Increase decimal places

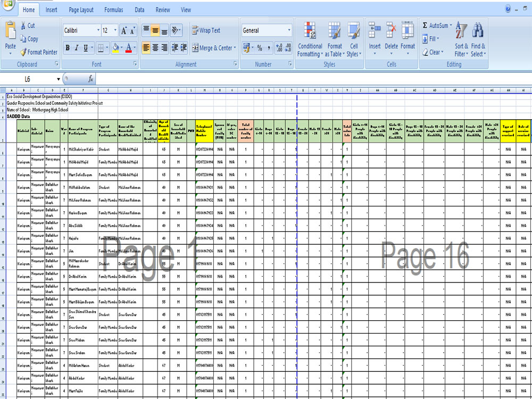279,48
